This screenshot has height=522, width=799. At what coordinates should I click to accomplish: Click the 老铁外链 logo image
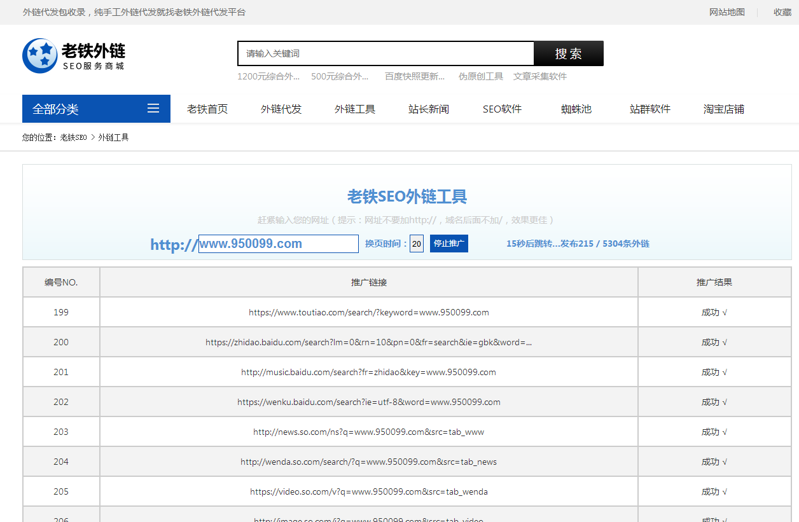73,56
